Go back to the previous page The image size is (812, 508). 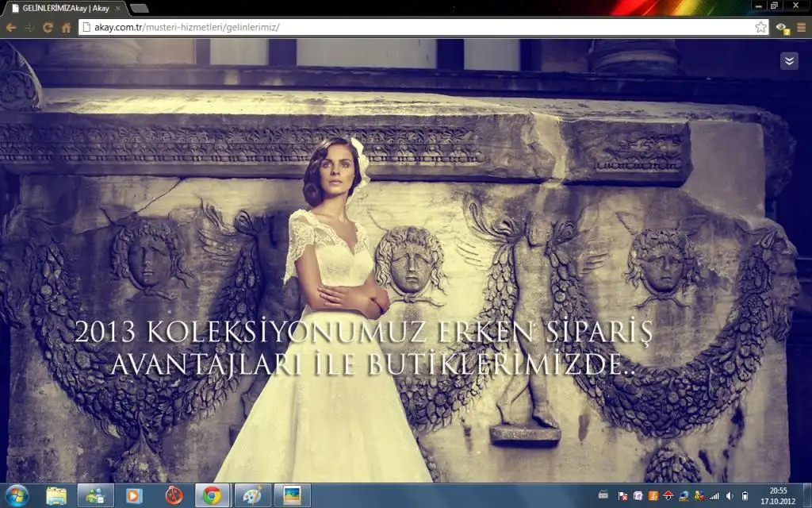pos(11,28)
